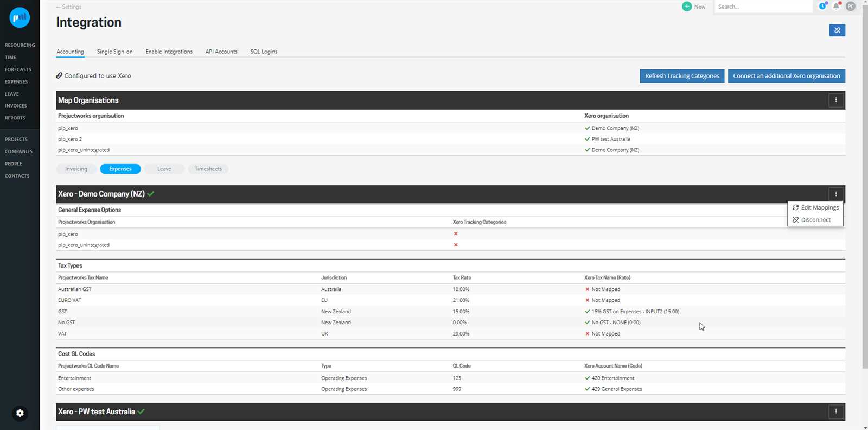Click the link icon beside Configured to use Xero

click(59, 75)
